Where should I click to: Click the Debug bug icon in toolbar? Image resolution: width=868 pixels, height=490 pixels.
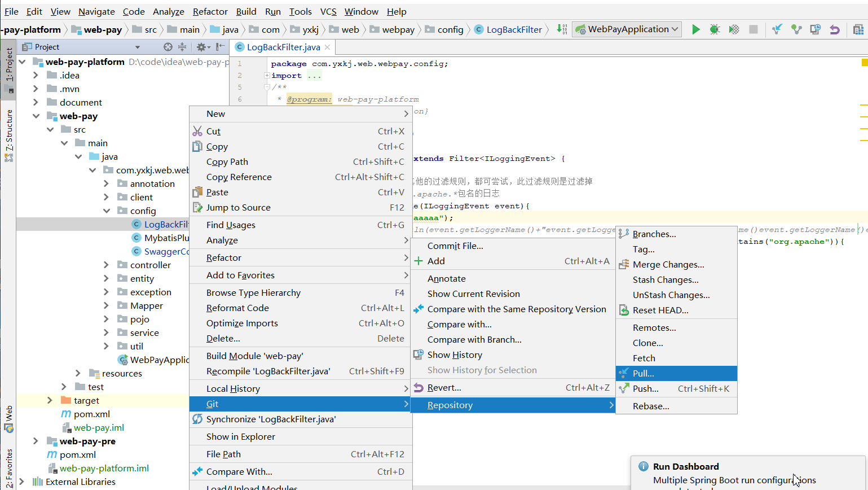click(715, 29)
